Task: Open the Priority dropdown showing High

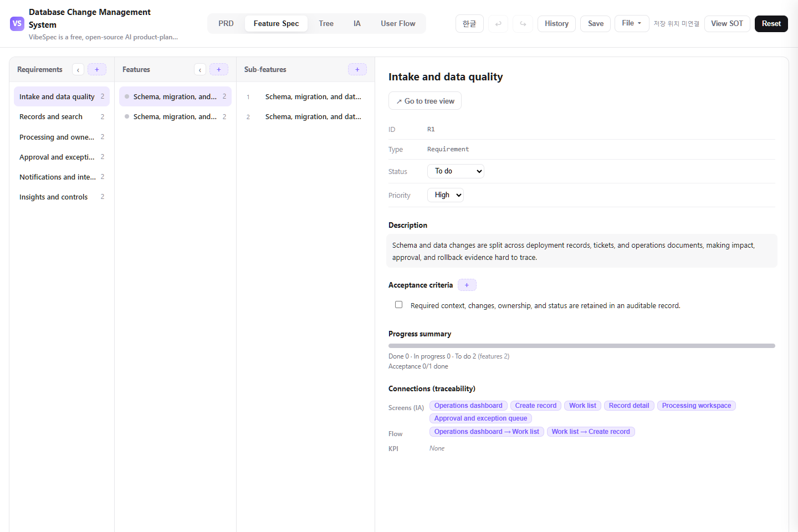Action: (x=445, y=195)
